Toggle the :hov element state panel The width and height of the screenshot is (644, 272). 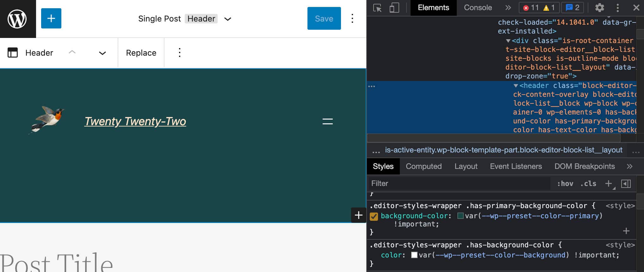[565, 183]
